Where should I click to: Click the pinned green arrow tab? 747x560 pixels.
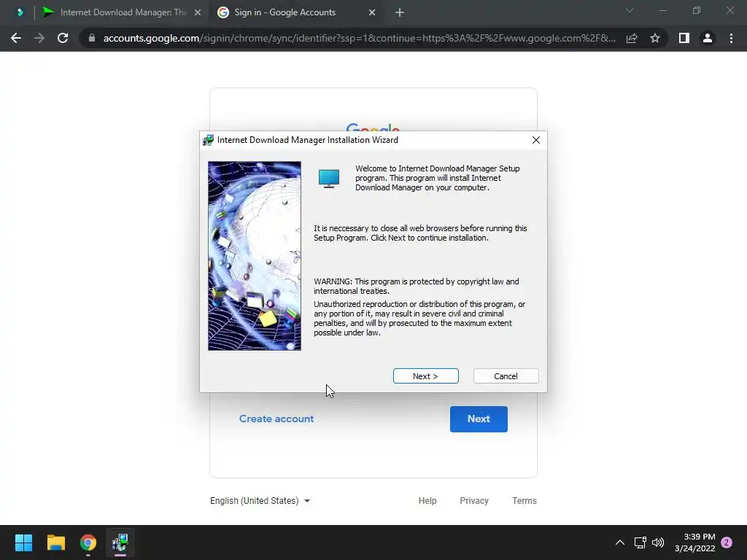[20, 12]
